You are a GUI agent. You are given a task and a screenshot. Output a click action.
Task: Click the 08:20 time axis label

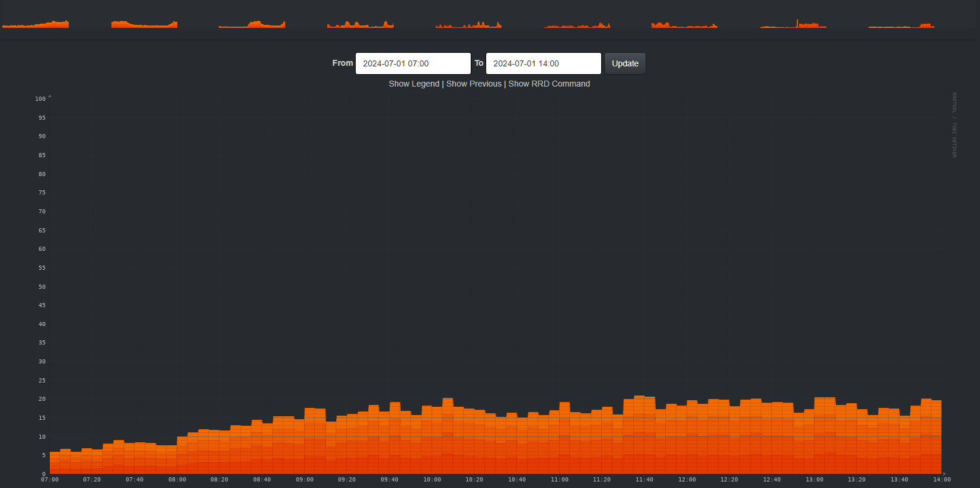point(219,480)
